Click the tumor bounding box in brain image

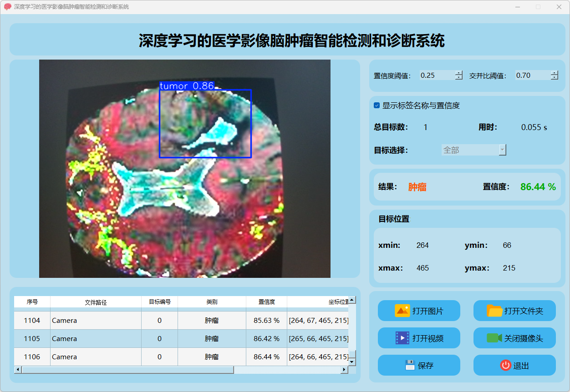tap(205, 123)
